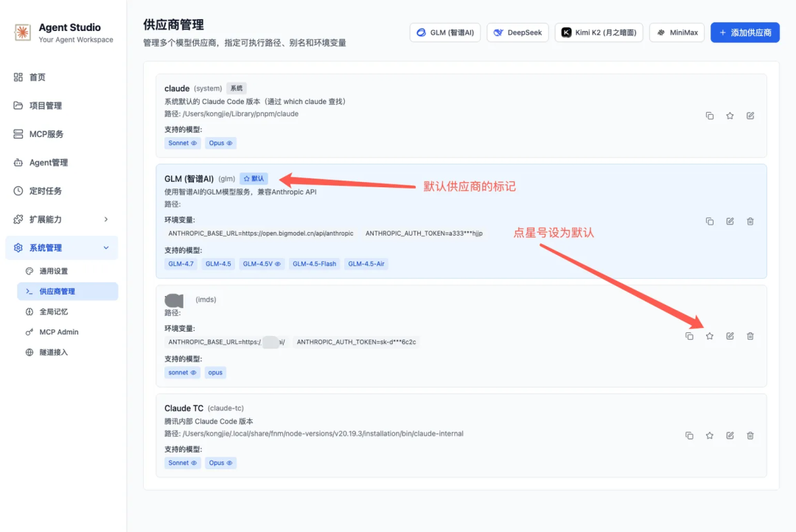Click Opus model tag under Claude TC

(x=220, y=463)
